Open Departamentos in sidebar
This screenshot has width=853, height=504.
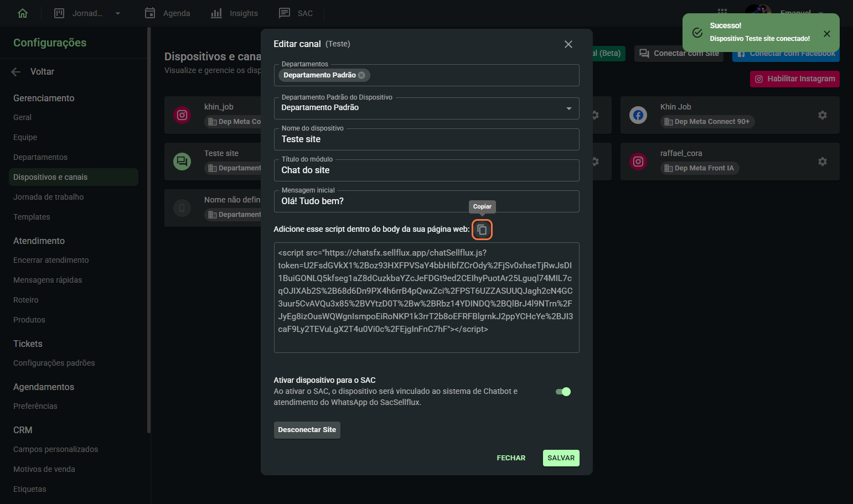click(x=40, y=157)
